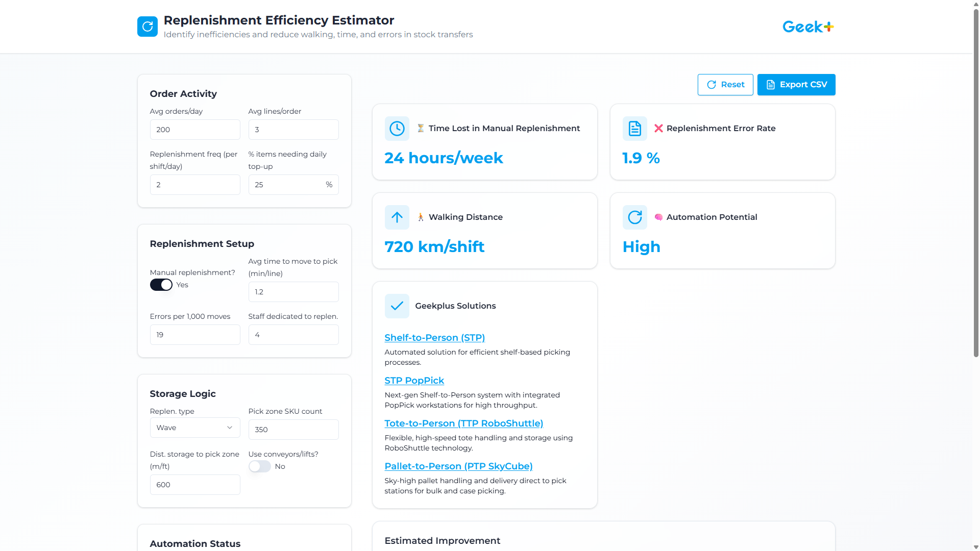
Task: Click the up-arrow icon on Walking Distance card
Action: [x=397, y=217]
